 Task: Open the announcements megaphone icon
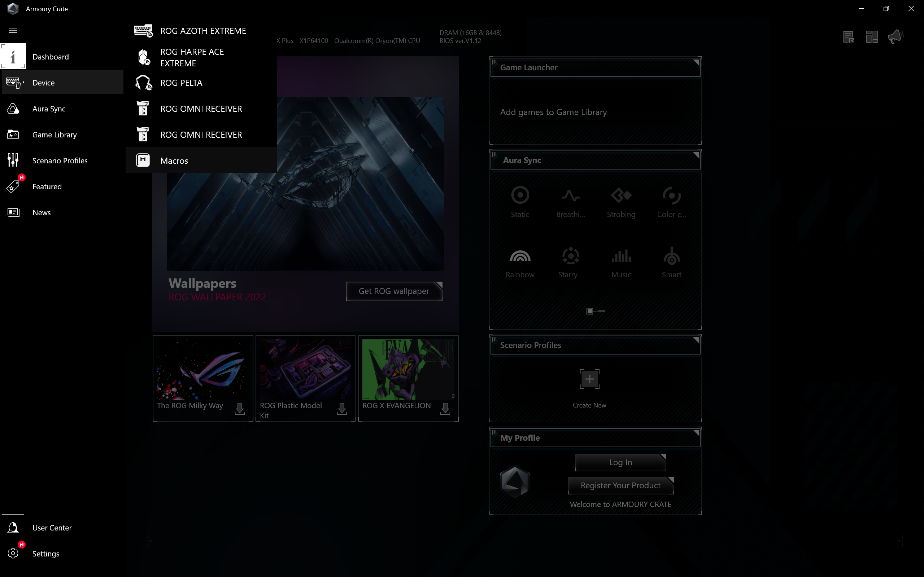895,37
